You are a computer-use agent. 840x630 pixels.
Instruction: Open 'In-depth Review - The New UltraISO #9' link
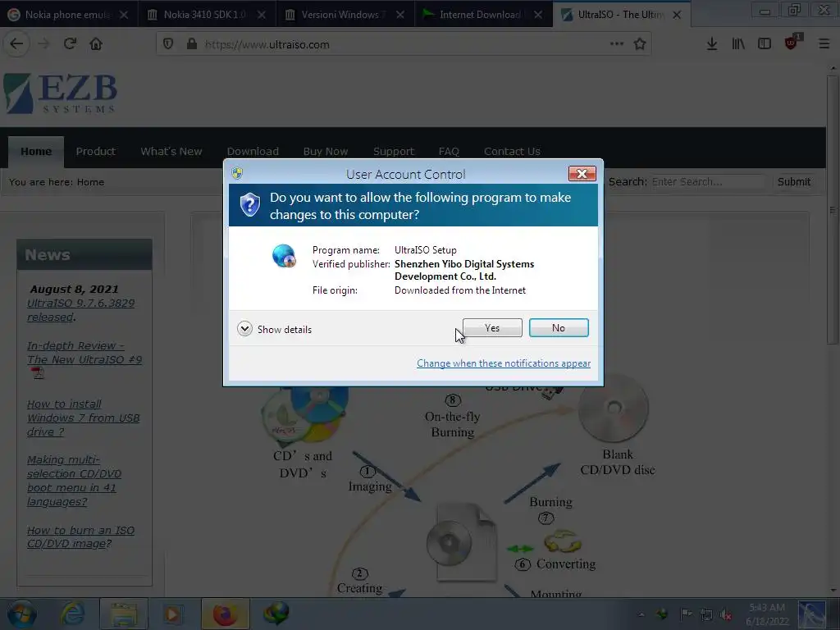(84, 353)
